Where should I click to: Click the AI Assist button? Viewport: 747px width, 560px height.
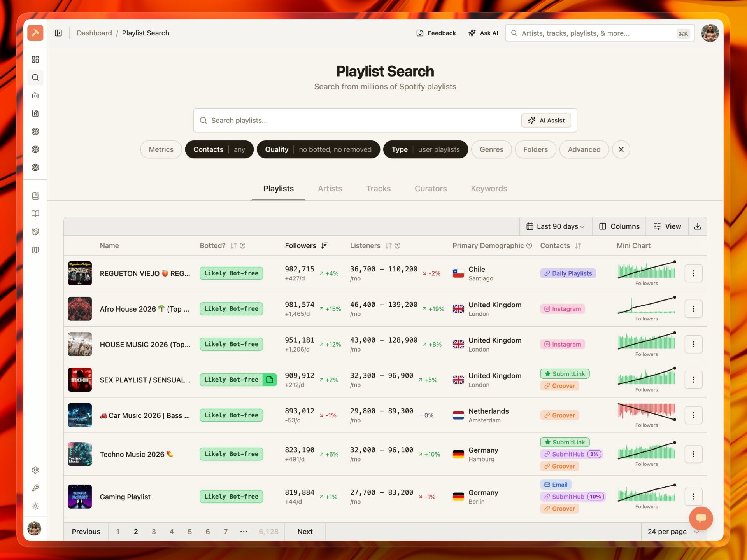(546, 121)
